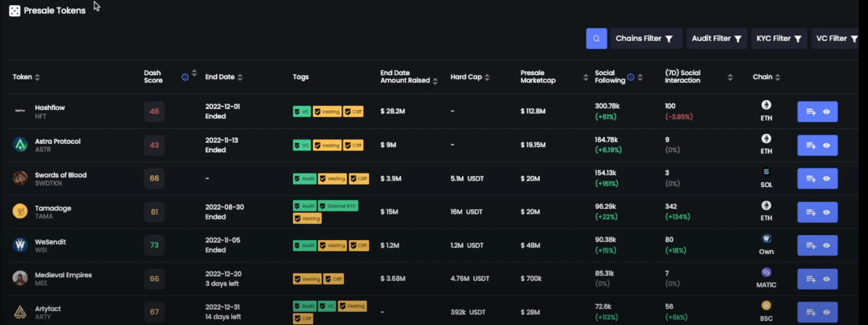The width and height of the screenshot is (868, 325).
Task: Open the WeSendit token name link
Action: (50, 242)
